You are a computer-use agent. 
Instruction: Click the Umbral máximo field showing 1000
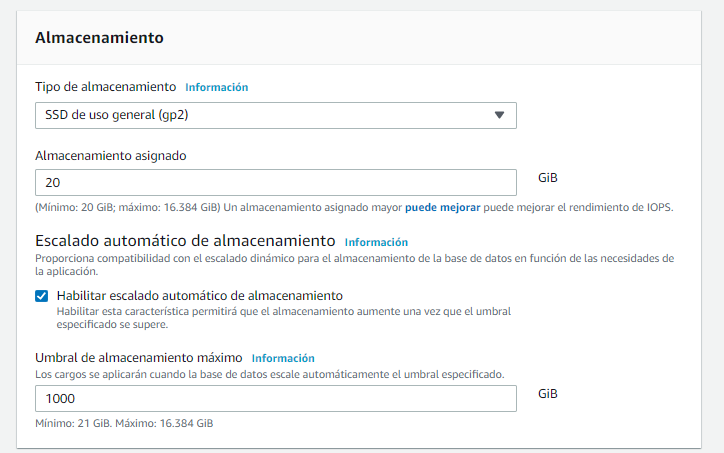[276, 399]
